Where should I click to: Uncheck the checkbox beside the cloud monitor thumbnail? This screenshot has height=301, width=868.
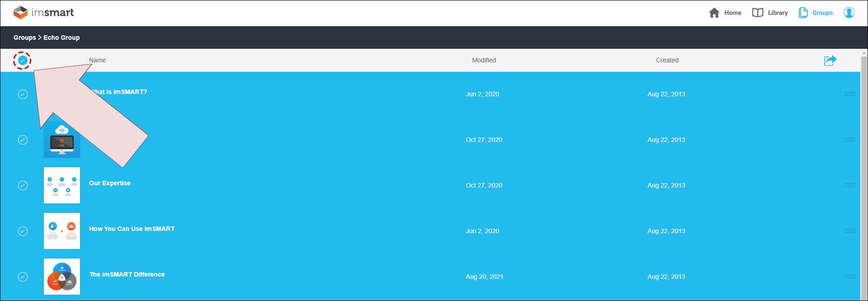pyautogui.click(x=23, y=140)
